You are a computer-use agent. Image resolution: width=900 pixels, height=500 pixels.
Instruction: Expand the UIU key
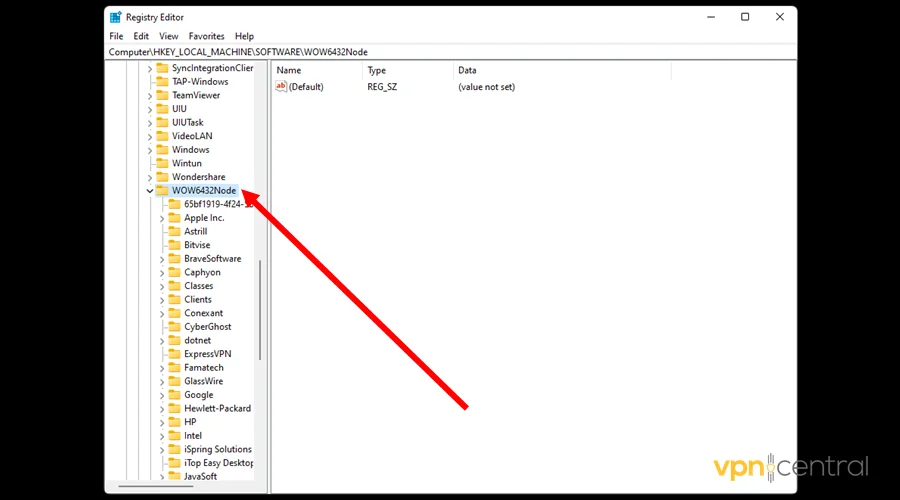(150, 109)
